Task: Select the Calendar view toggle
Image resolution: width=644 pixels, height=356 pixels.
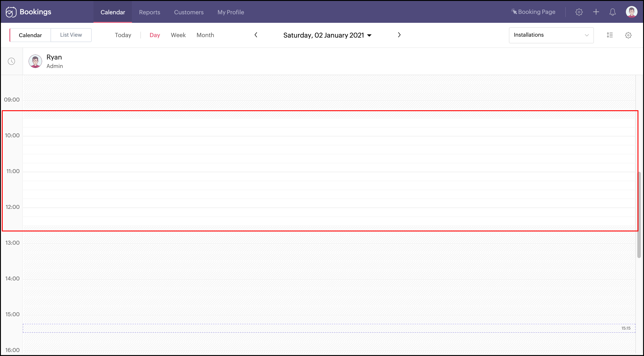Action: (x=30, y=35)
